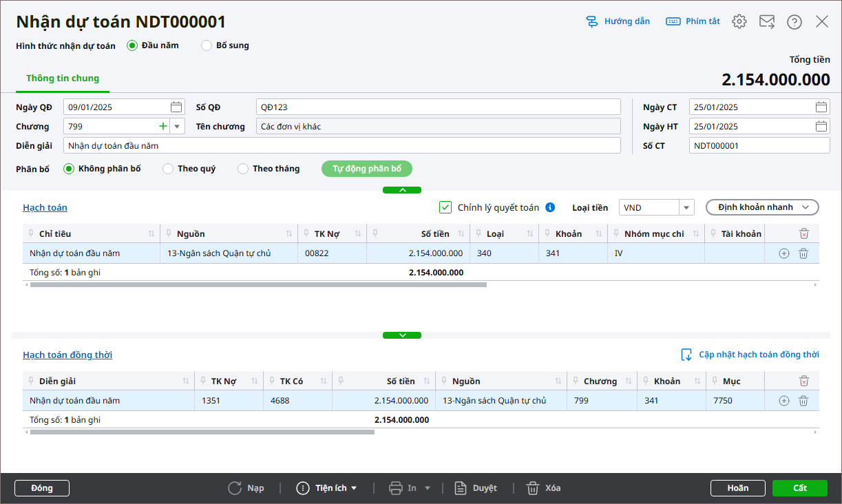Click green plus icon in Chương field
This screenshot has width=842, height=504.
163,126
